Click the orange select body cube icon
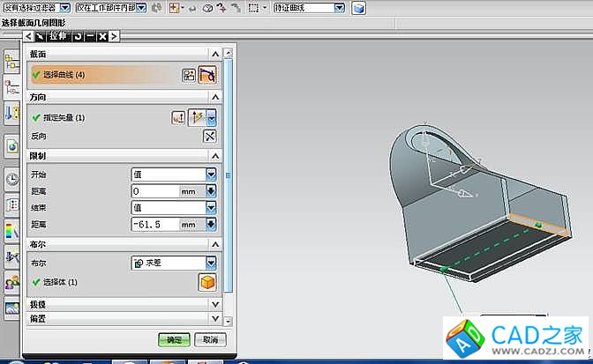The height and width of the screenshot is (364, 593). pos(206,282)
